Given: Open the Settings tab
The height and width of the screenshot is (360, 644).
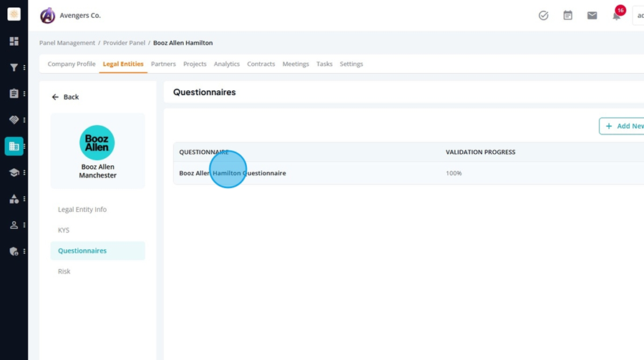Looking at the screenshot, I should [351, 64].
